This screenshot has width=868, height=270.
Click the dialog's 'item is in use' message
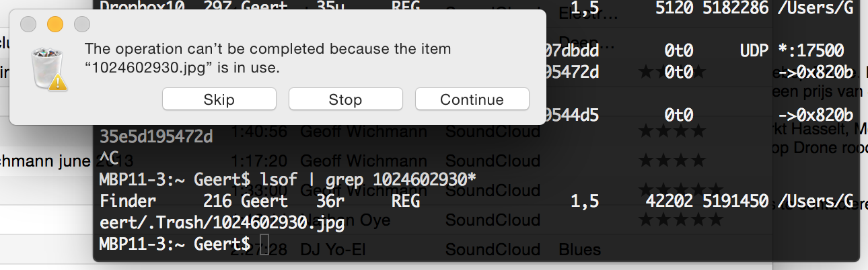(268, 58)
